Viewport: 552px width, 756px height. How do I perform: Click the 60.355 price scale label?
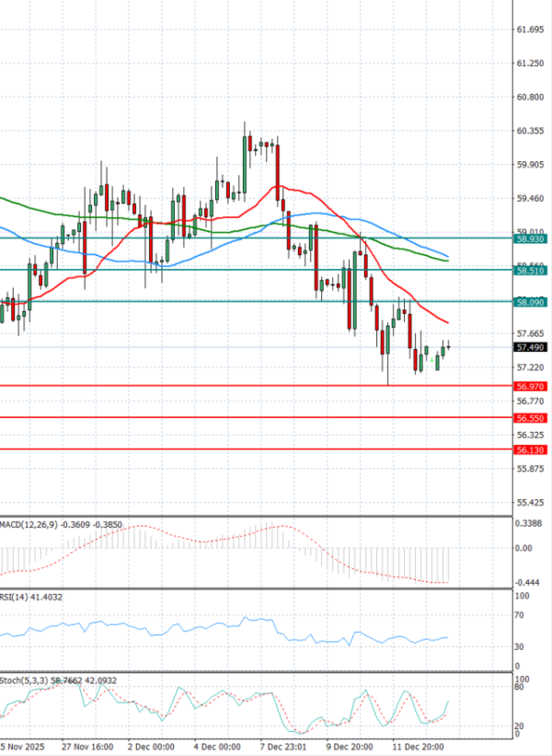click(x=529, y=131)
